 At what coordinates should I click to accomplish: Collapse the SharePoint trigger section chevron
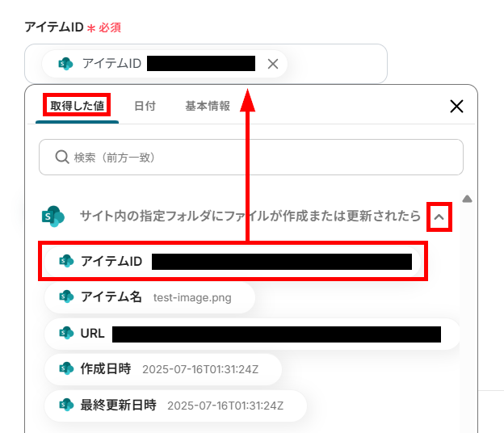tap(439, 217)
